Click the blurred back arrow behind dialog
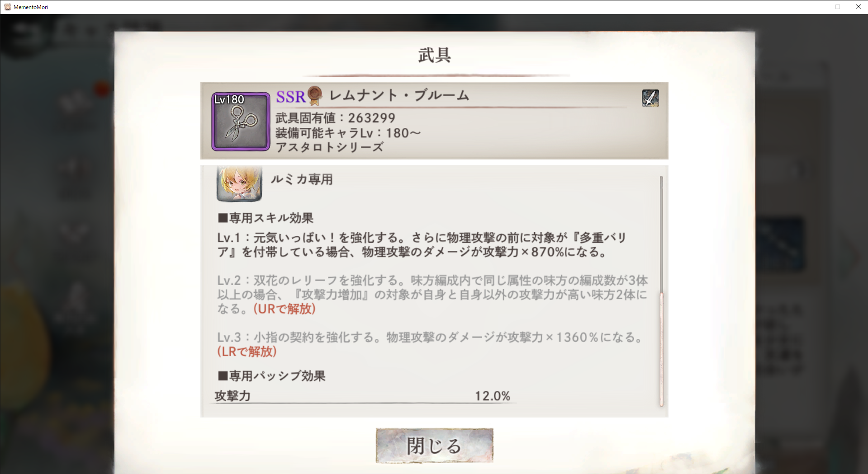Screen dimensions: 868x474 [26, 33]
